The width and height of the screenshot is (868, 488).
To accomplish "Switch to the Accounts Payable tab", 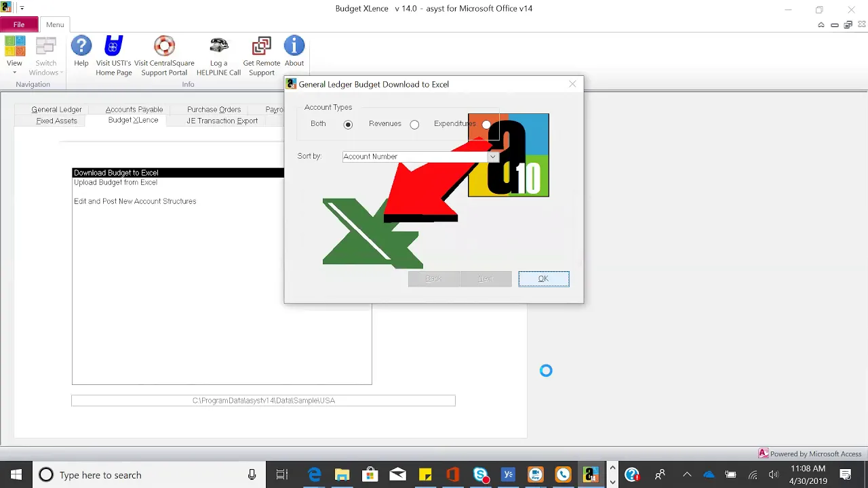I will point(134,109).
